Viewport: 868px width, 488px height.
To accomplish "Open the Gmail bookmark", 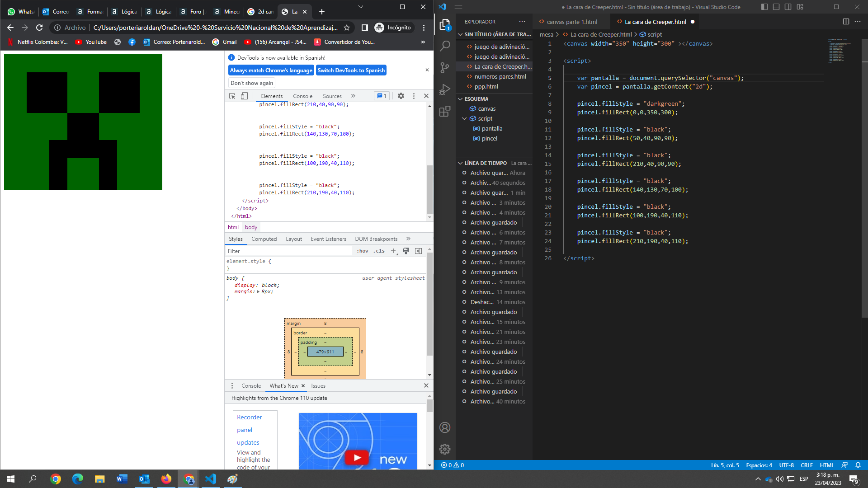I will 224,42.
